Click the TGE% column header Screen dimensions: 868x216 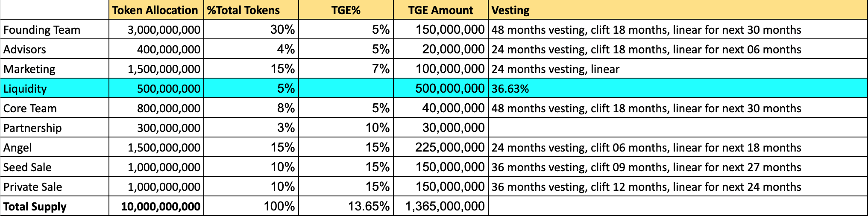click(346, 10)
